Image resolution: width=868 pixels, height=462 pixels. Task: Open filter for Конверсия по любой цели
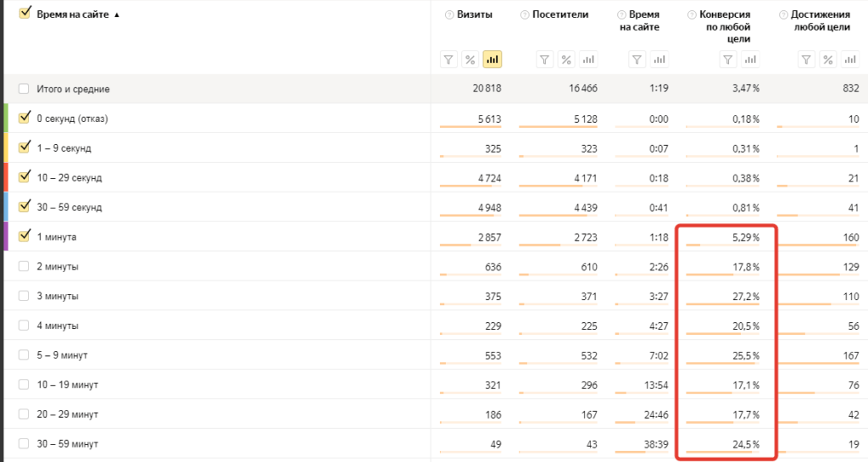click(x=726, y=59)
